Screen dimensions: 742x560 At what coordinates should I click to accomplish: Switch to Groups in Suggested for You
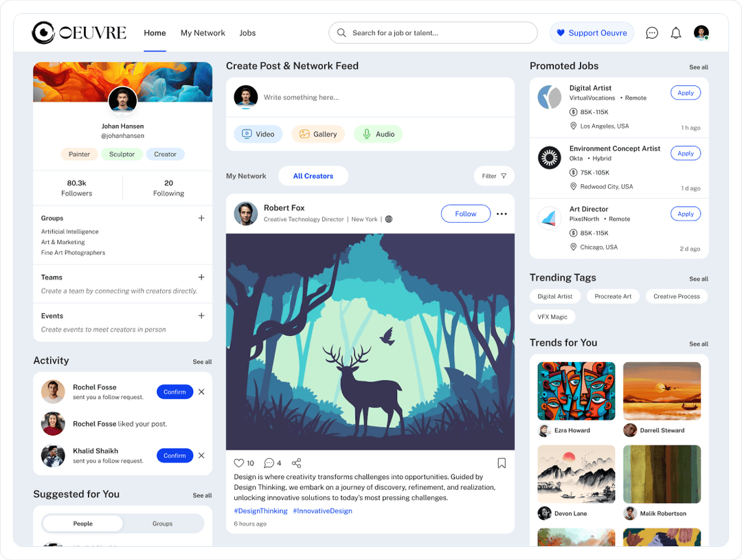(162, 523)
